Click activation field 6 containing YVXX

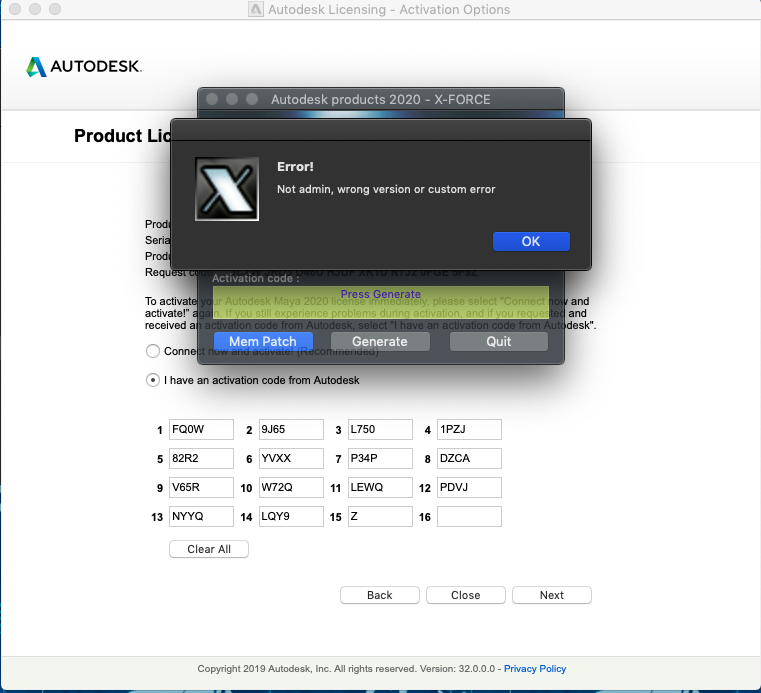pyautogui.click(x=291, y=459)
